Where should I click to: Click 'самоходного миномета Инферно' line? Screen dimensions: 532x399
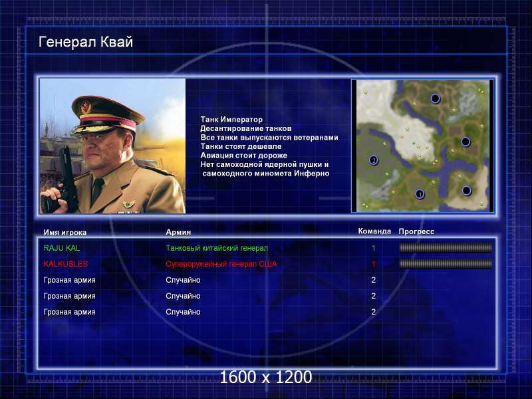coord(266,174)
